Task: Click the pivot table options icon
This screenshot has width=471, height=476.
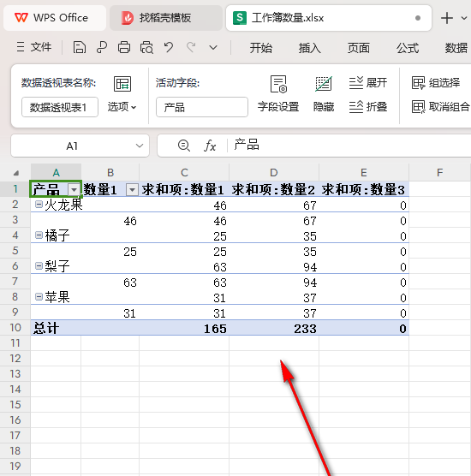Action: 122,84
